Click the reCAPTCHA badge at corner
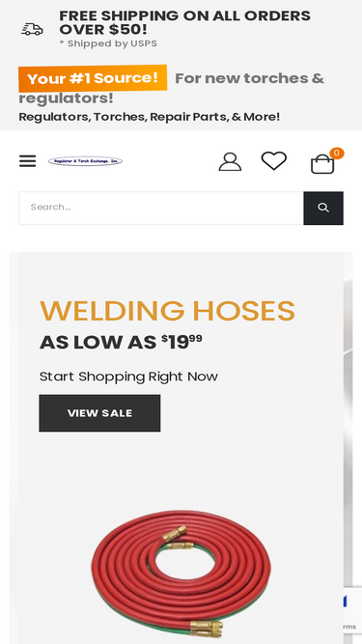This screenshot has height=644, width=362. coord(352,610)
